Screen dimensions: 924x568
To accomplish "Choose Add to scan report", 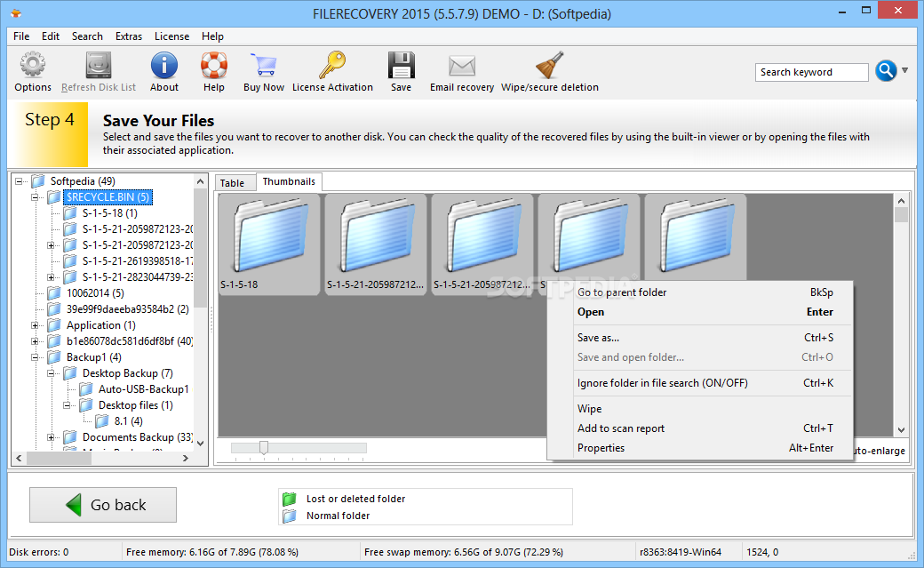I will pyautogui.click(x=700, y=428).
